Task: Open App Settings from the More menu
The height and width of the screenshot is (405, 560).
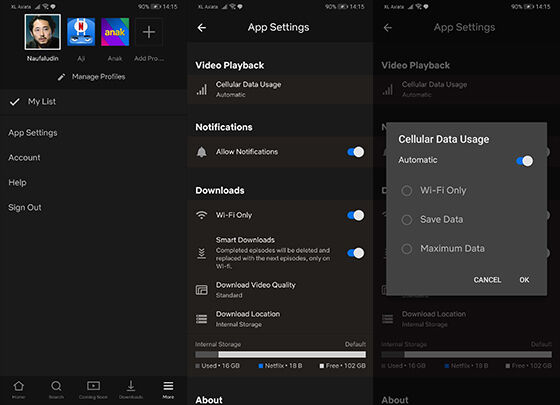Action: (33, 133)
